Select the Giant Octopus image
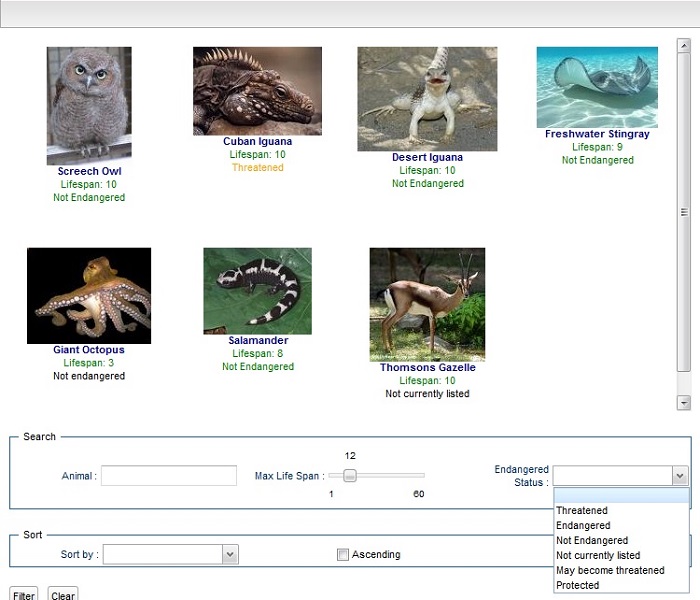Screen dimensions: 700x600 click(89, 296)
